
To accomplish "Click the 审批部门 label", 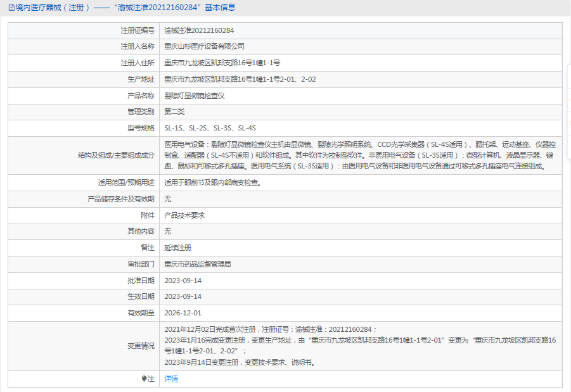I will point(141,264).
